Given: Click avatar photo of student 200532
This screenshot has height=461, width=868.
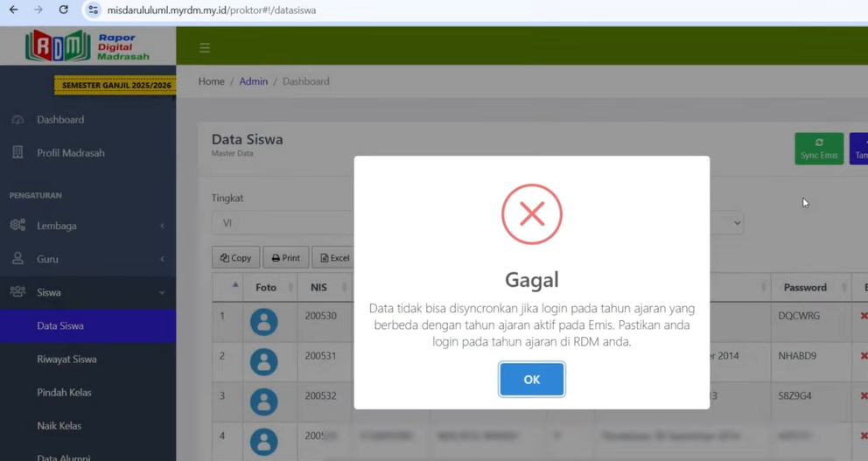Looking at the screenshot, I should (x=264, y=402).
